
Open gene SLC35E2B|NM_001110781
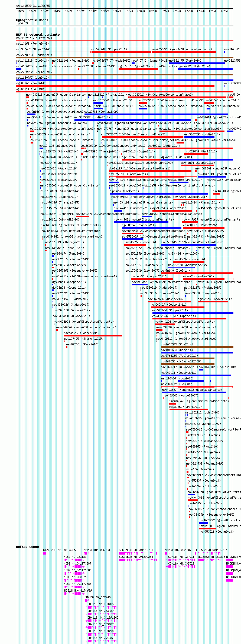point(136,550)
